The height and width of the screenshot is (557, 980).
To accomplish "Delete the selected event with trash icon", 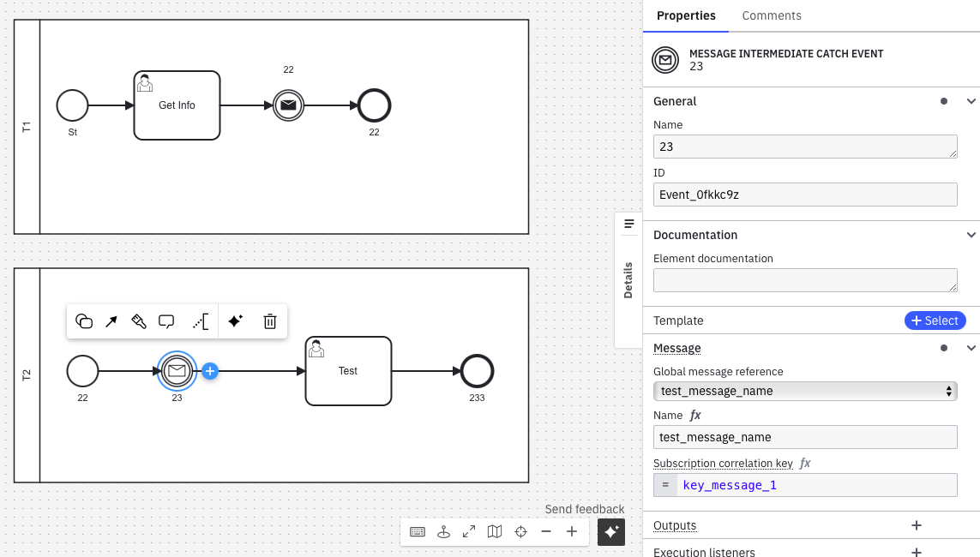I will pyautogui.click(x=270, y=321).
